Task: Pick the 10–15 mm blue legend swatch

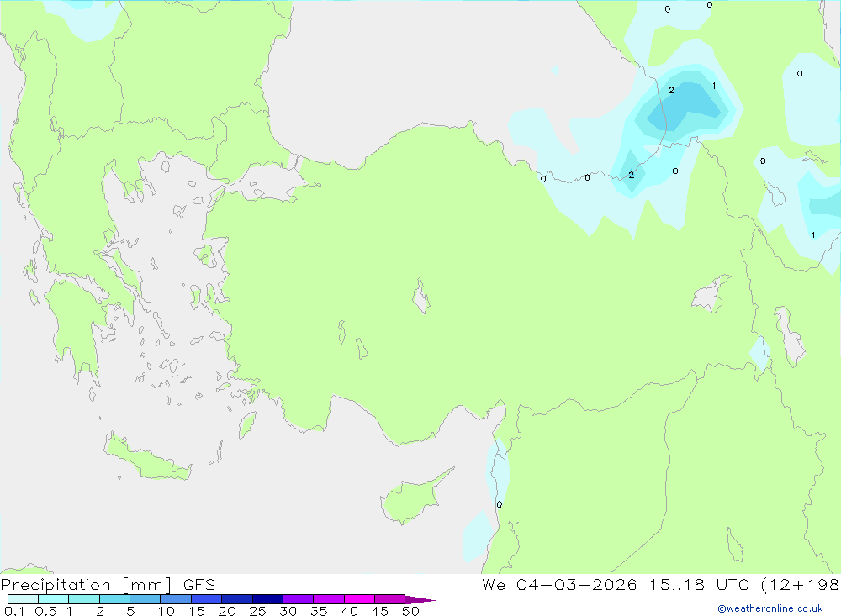Action: 176,599
